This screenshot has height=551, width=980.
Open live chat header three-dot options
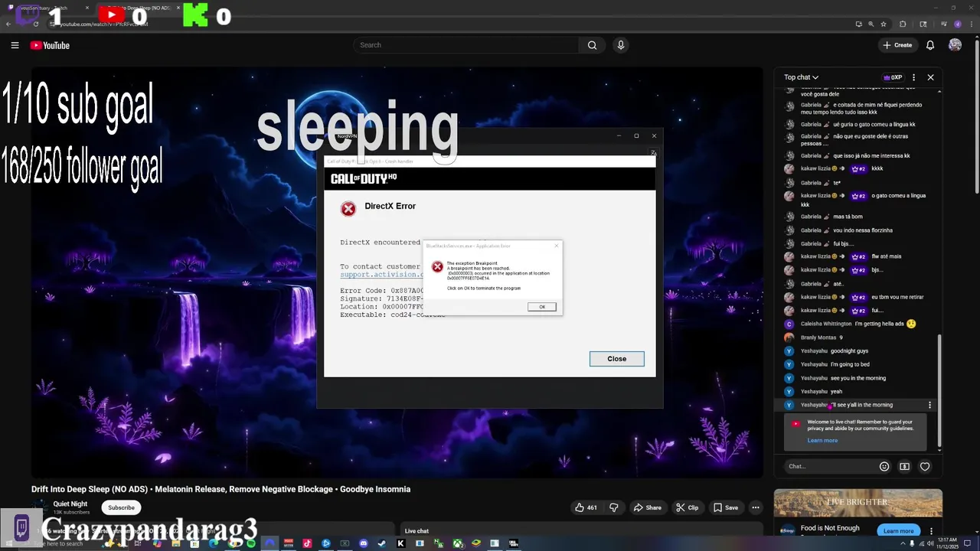point(913,77)
